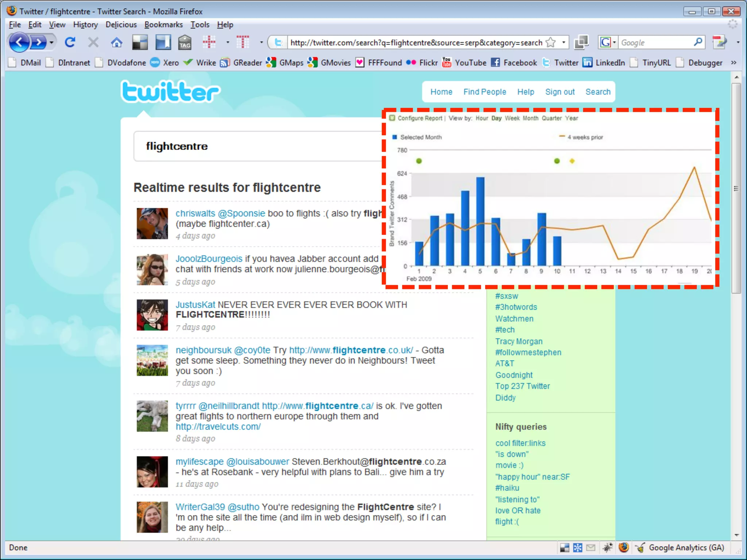Image resolution: width=747 pixels, height=560 pixels.
Task: Open the View menu
Action: (57, 25)
